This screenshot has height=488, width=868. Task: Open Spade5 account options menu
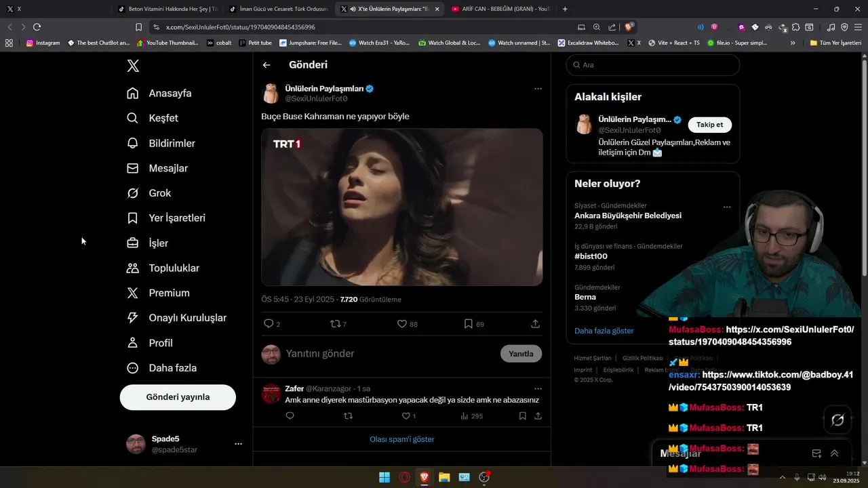point(238,444)
